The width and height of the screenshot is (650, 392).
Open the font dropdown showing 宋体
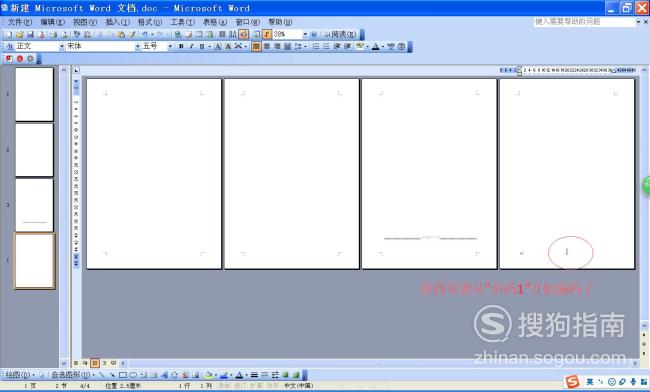(x=138, y=46)
